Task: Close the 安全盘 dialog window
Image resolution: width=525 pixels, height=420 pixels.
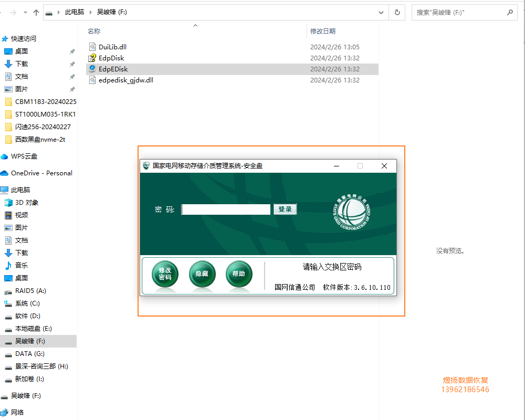Action: 384,166
